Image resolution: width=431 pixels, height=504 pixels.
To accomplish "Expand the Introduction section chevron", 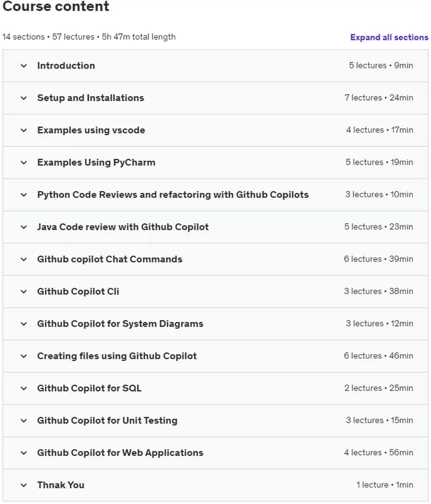I will tap(24, 66).
